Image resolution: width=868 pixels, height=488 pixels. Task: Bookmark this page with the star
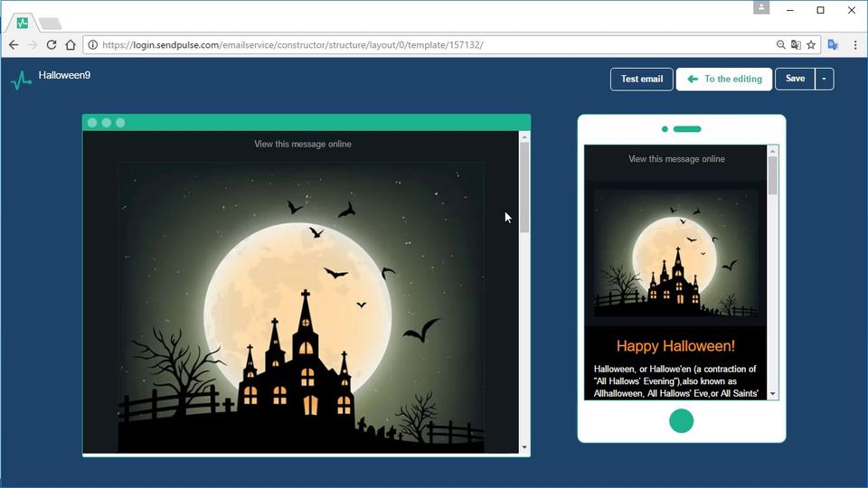(x=811, y=45)
